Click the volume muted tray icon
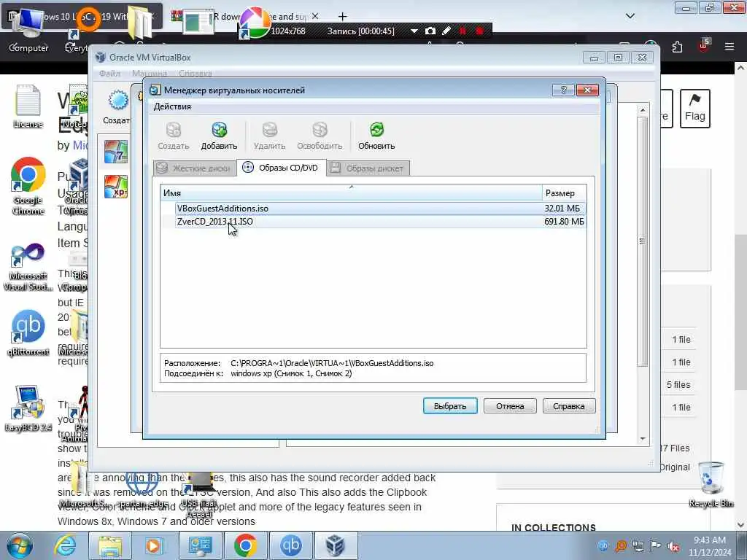The height and width of the screenshot is (560, 747). point(673,546)
